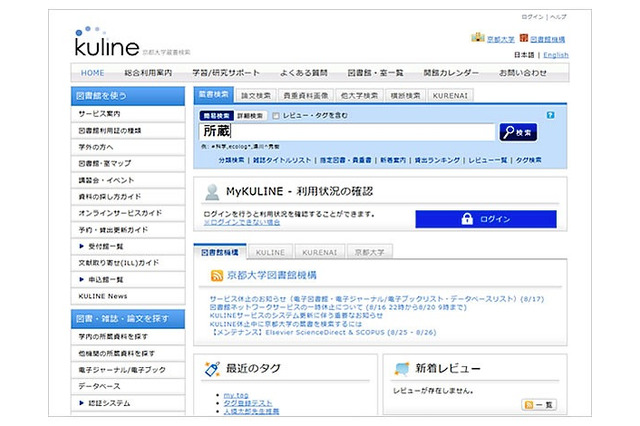Open the 京都大学 header link
The height and width of the screenshot is (426, 640).
[501, 39]
